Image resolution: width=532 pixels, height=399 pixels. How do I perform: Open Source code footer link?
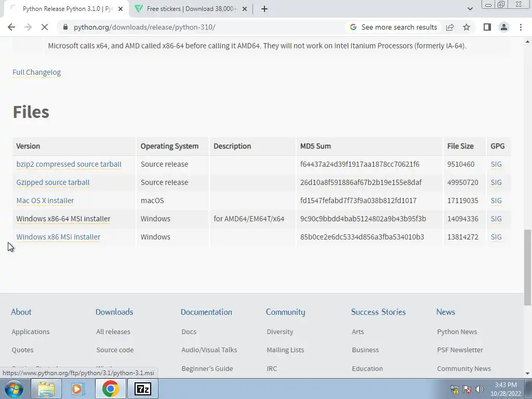115,350
